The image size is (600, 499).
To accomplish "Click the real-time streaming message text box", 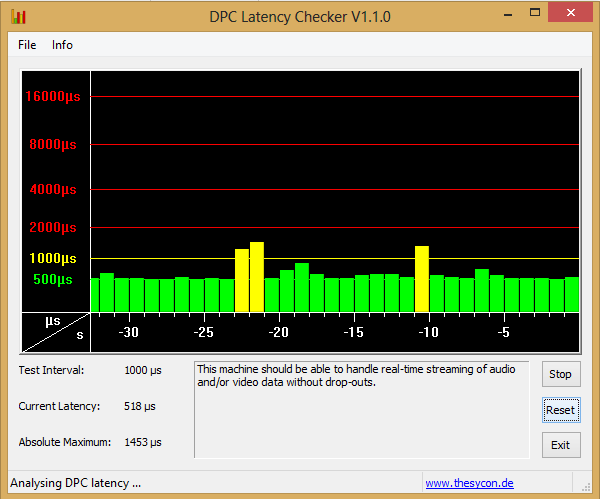I will [x=362, y=409].
